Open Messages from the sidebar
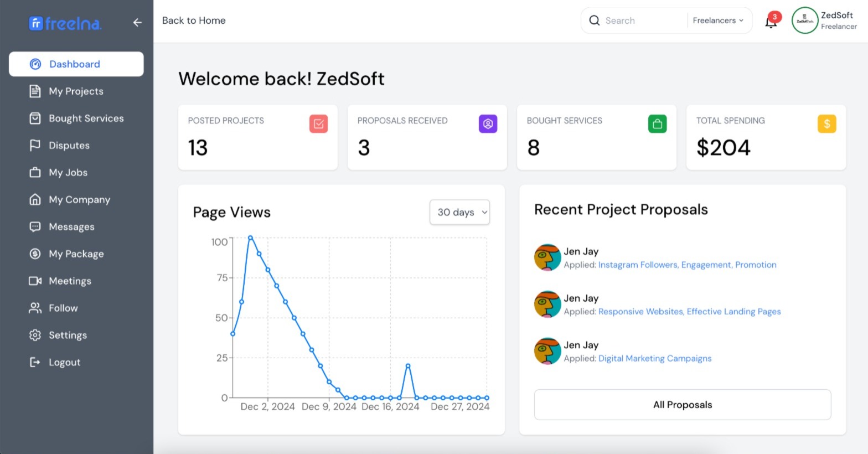The width and height of the screenshot is (868, 454). click(76, 227)
